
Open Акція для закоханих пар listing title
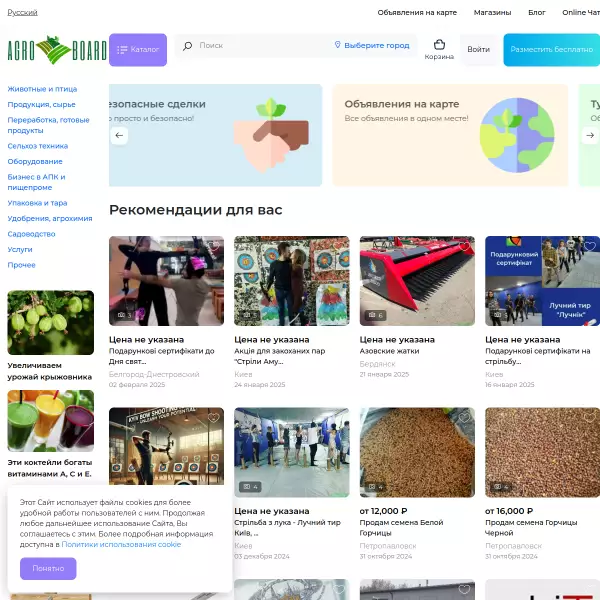(280, 356)
